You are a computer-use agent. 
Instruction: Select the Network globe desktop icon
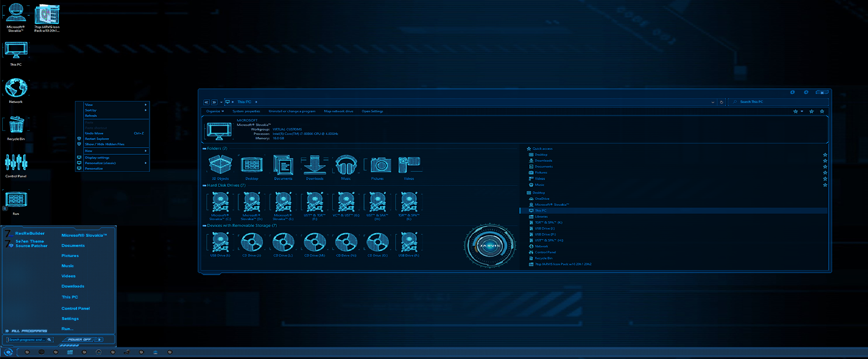16,87
